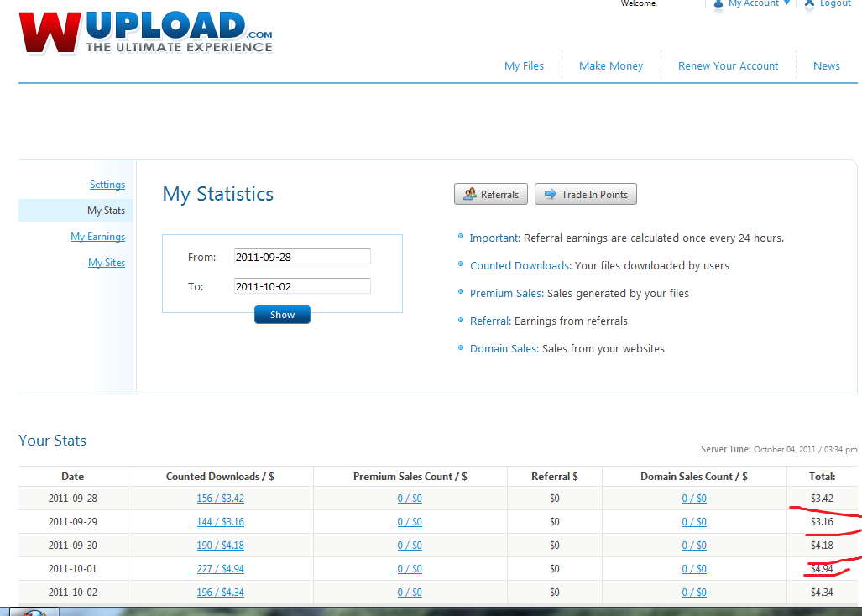
Task: Open the My Files menu
Action: 524,66
